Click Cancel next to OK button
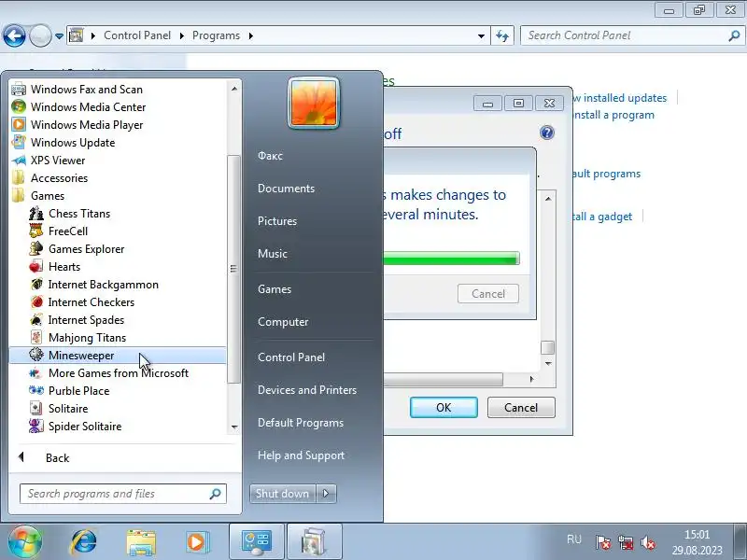This screenshot has height=560, width=747. (x=521, y=408)
